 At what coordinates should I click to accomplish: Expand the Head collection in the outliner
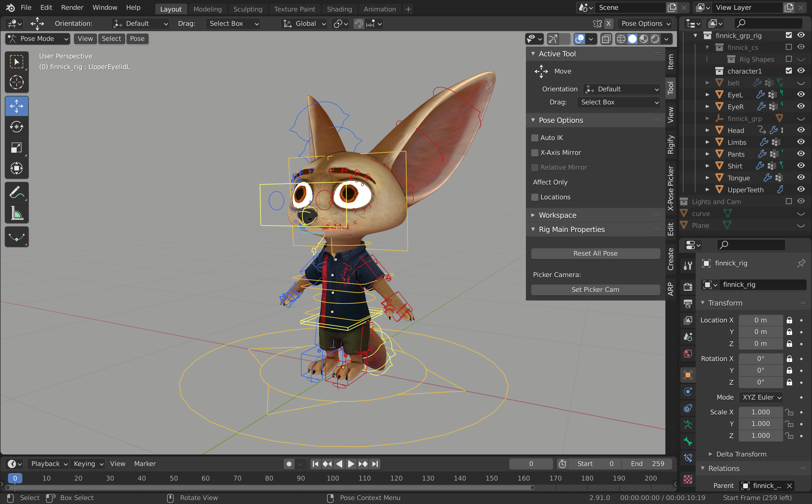click(x=708, y=130)
